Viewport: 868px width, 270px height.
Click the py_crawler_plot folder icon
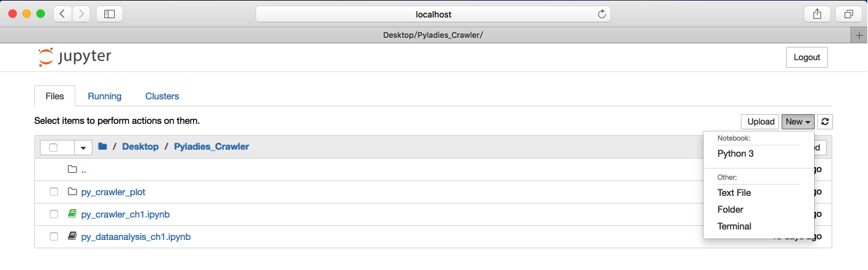(72, 192)
